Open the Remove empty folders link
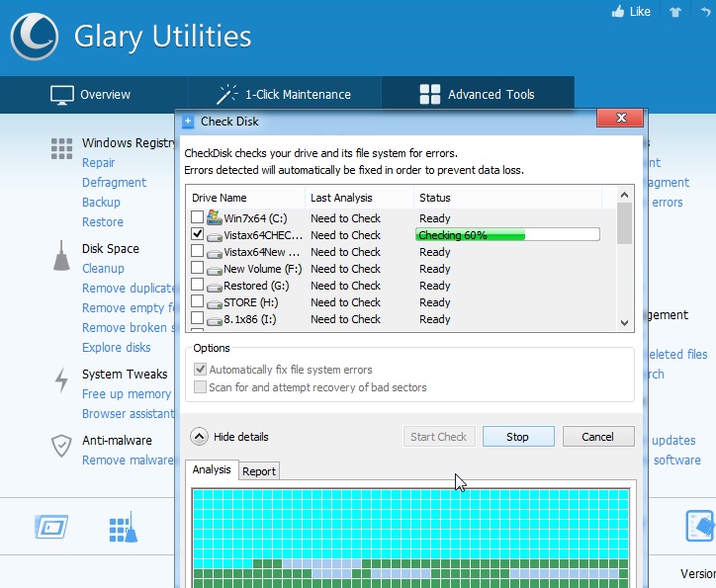The width and height of the screenshot is (716, 588). [128, 308]
